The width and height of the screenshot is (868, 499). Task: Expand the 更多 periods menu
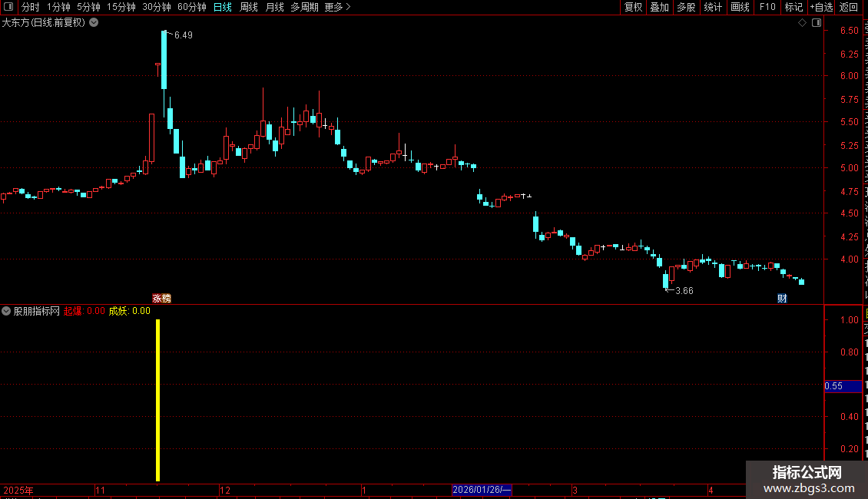(x=337, y=7)
